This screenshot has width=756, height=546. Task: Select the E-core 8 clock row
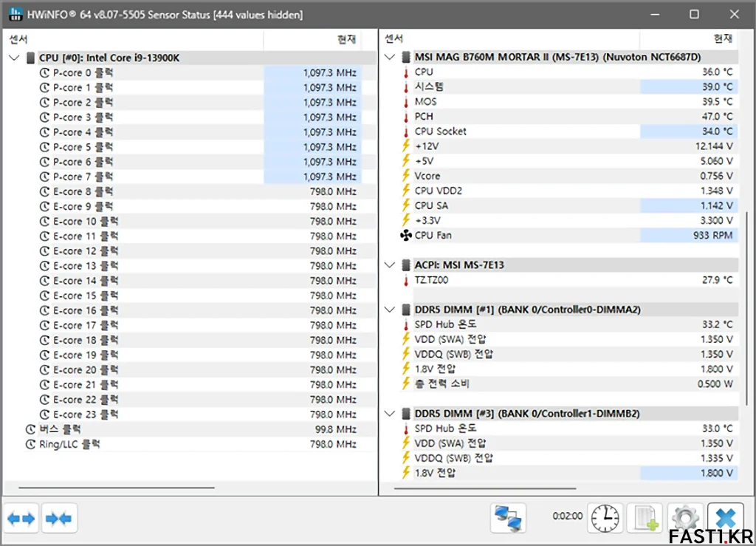coord(199,191)
